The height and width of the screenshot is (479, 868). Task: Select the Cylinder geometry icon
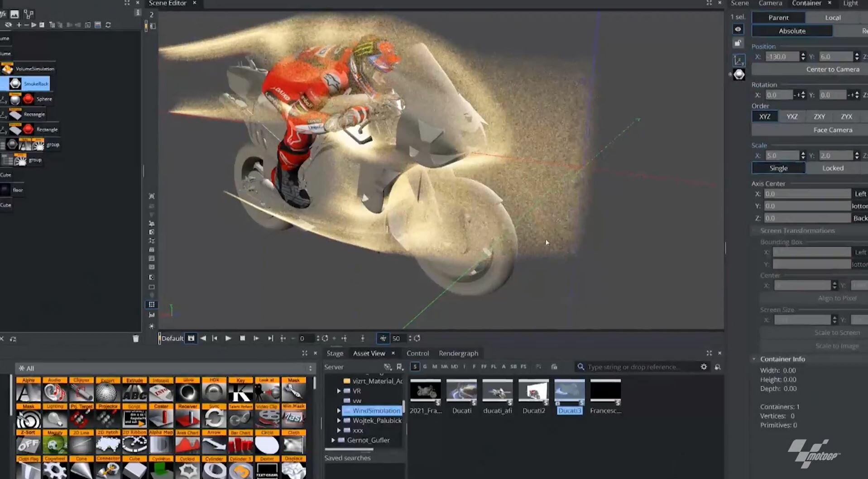point(214,468)
